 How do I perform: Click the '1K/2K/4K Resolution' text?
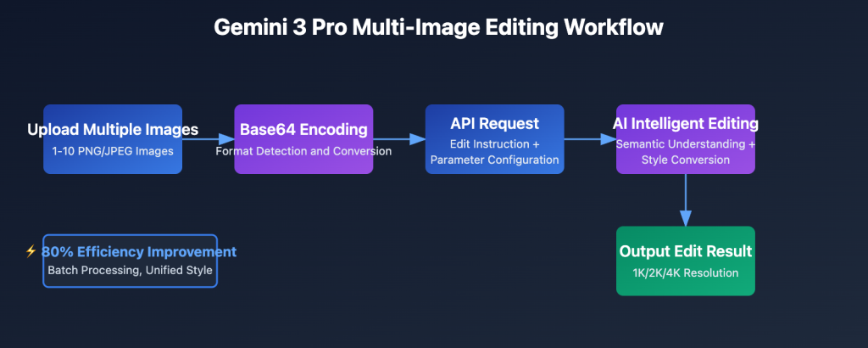(x=685, y=272)
